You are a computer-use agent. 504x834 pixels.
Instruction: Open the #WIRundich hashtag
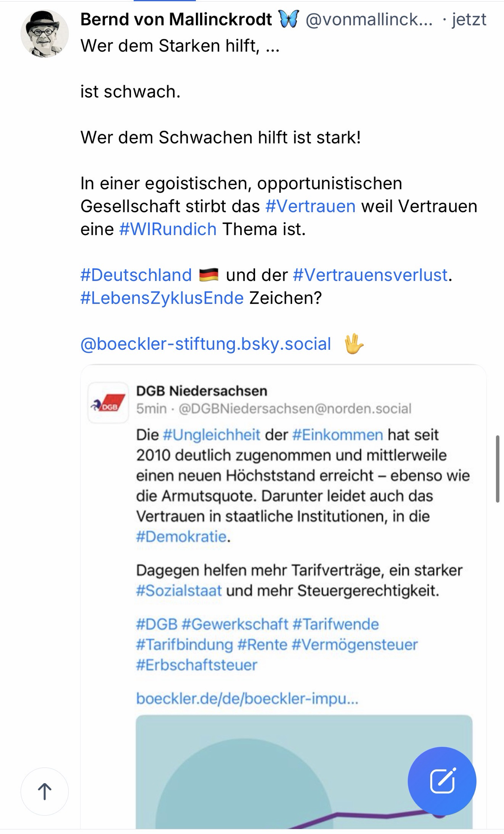tap(168, 229)
